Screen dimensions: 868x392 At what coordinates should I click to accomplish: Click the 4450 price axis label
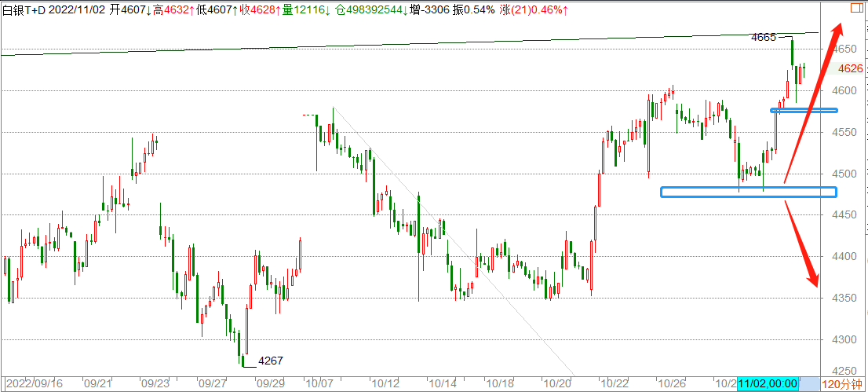tap(844, 216)
